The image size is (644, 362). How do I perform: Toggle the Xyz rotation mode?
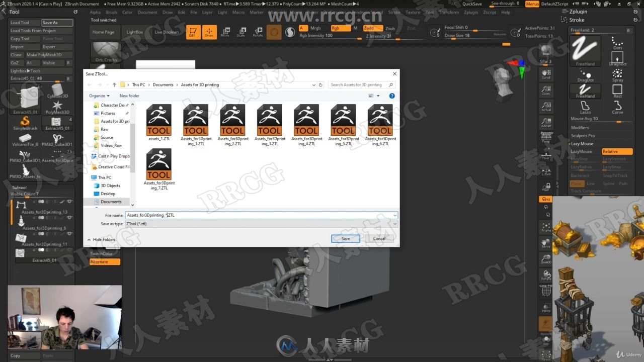pyautogui.click(x=545, y=200)
